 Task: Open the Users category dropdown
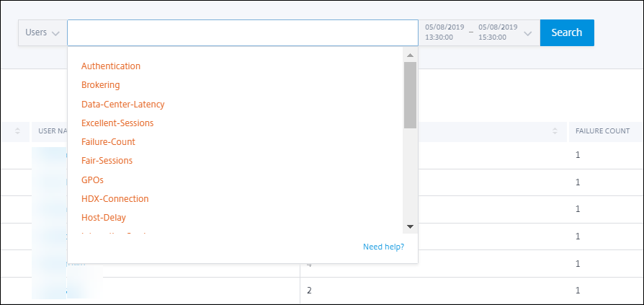pyautogui.click(x=43, y=32)
